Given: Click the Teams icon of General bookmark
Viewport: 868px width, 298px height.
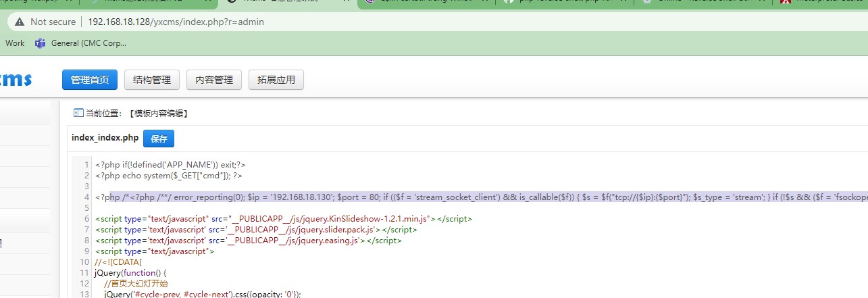Looking at the screenshot, I should click(40, 43).
